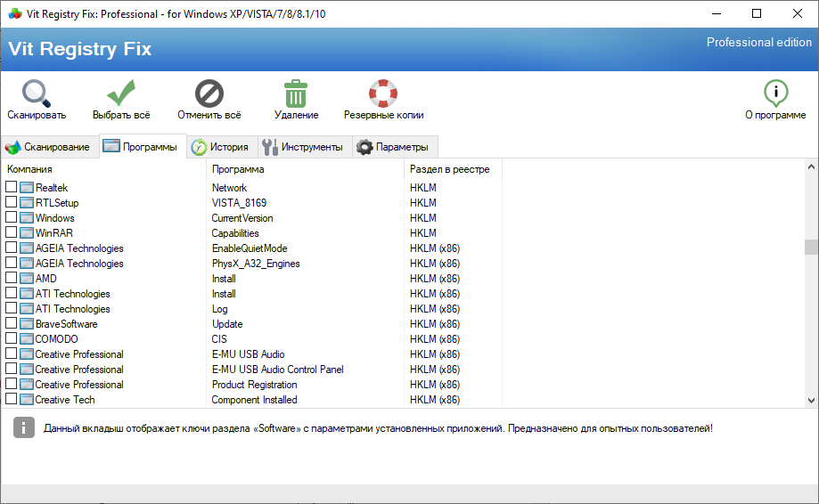Click the CIS program cell
Screen dimensions: 819x504
click(x=219, y=338)
